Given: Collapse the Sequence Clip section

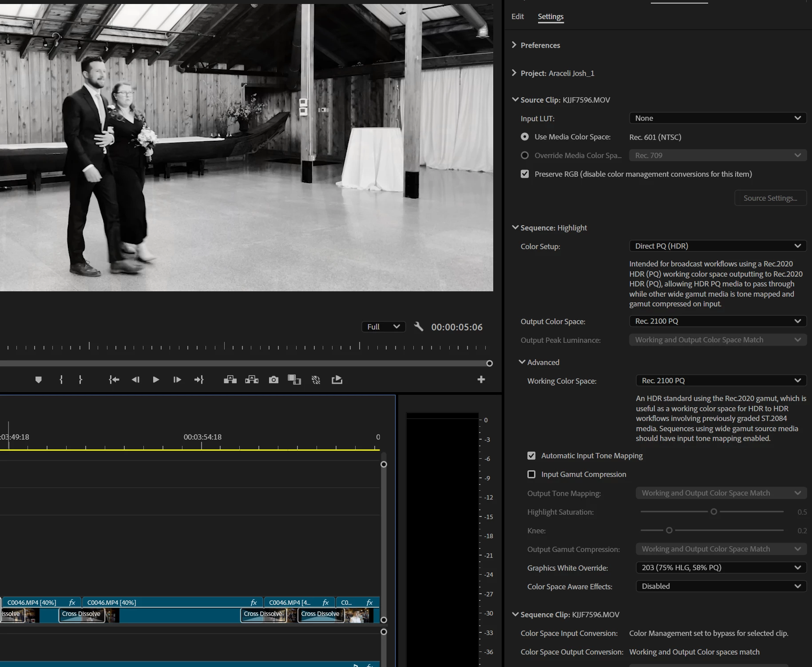Looking at the screenshot, I should point(515,614).
